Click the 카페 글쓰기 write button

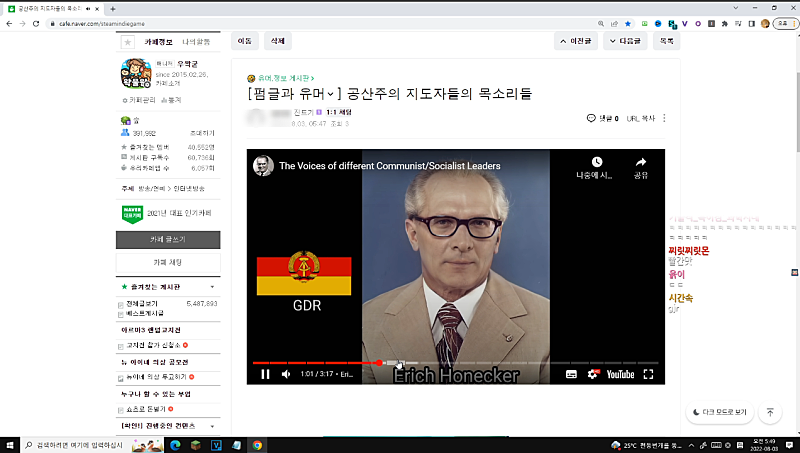(x=167, y=240)
